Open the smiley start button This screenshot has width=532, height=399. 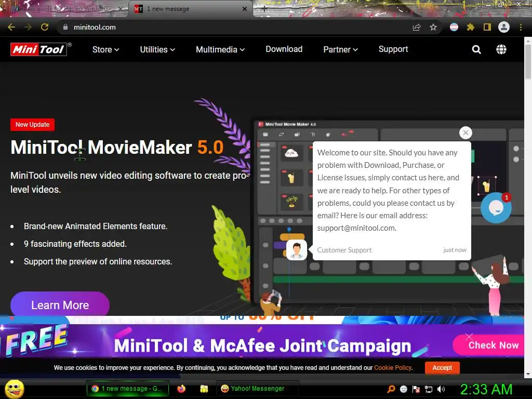(x=15, y=389)
